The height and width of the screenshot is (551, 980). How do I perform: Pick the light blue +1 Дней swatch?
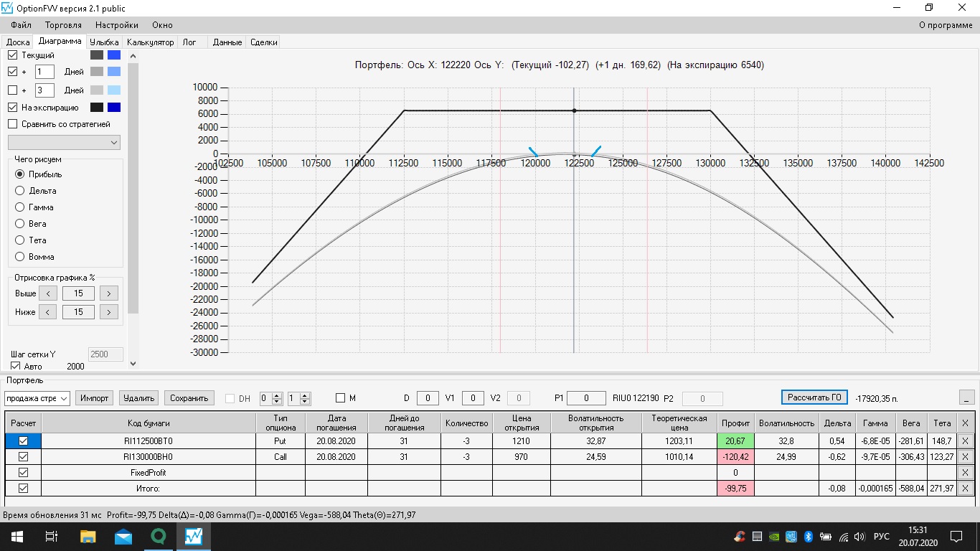tap(114, 72)
